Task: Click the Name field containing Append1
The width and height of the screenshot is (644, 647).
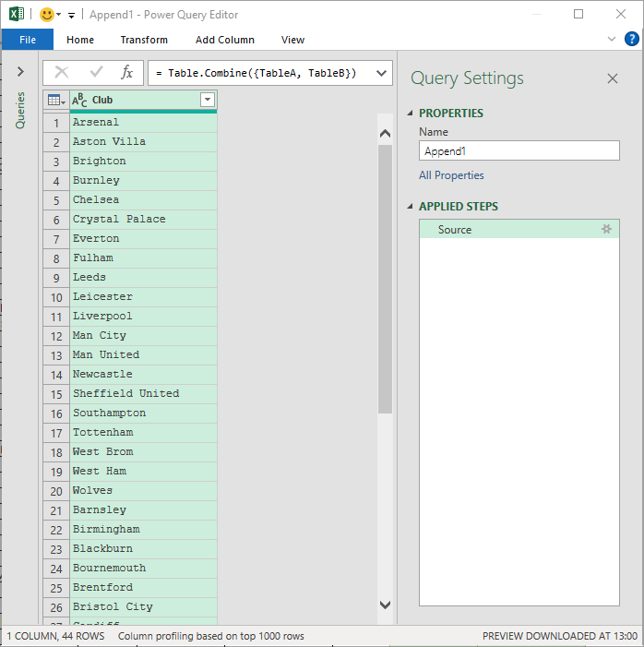Action: [519, 150]
